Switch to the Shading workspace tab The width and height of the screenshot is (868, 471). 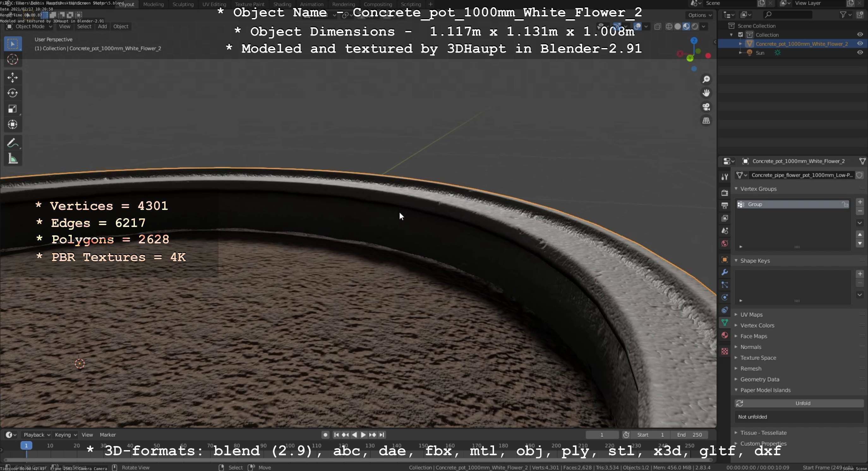tap(282, 4)
